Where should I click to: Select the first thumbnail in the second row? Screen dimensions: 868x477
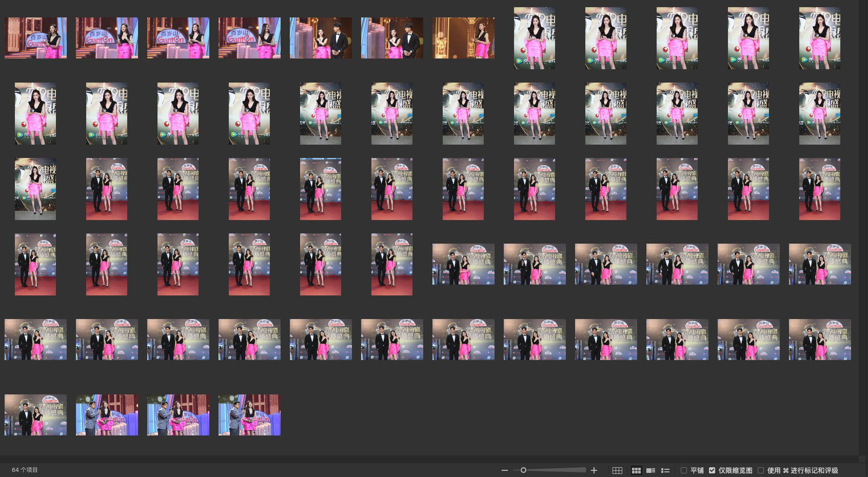pyautogui.click(x=35, y=113)
